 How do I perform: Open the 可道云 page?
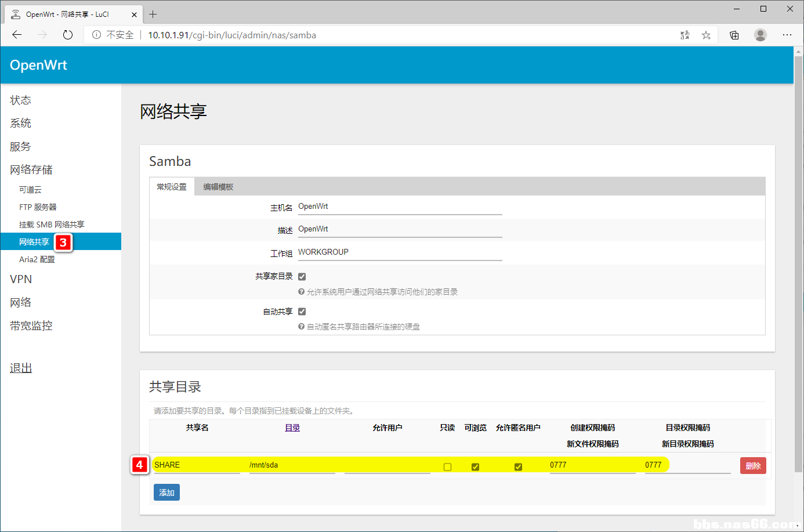coord(30,190)
